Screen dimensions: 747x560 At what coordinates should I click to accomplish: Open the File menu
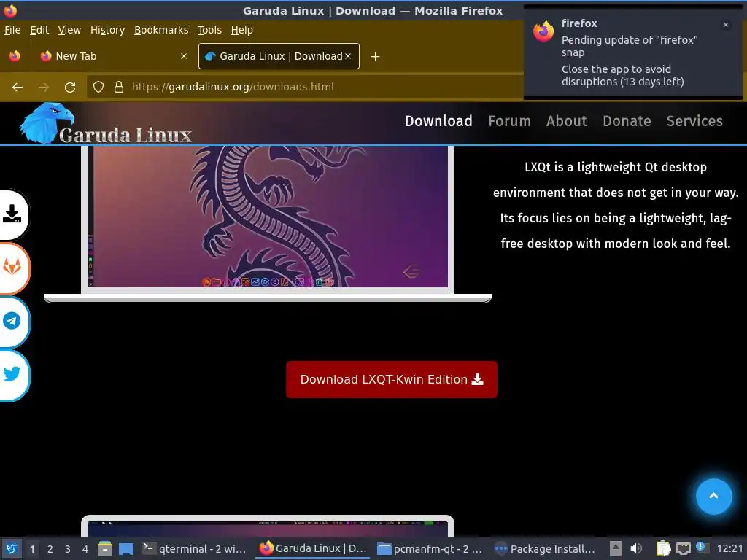coord(12,30)
